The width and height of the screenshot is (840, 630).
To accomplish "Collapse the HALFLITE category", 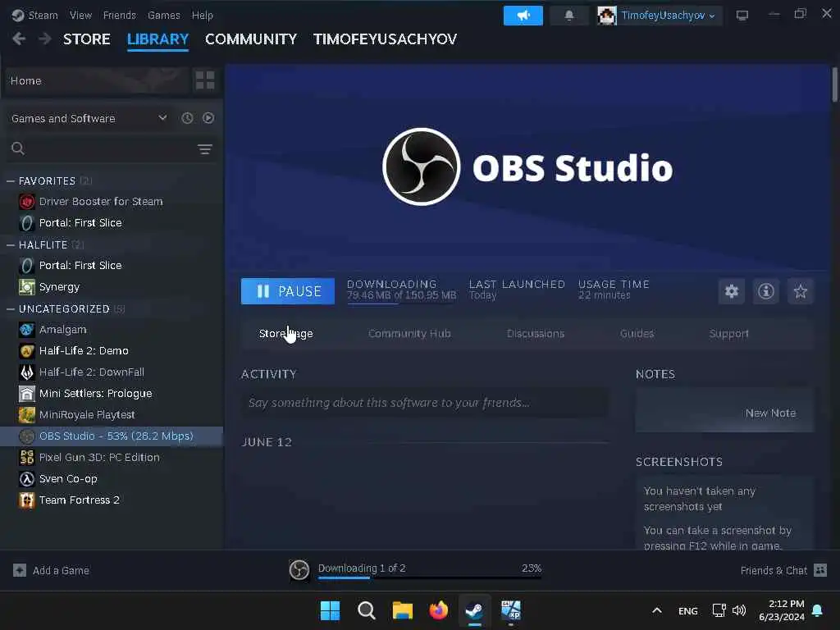I will 10,244.
